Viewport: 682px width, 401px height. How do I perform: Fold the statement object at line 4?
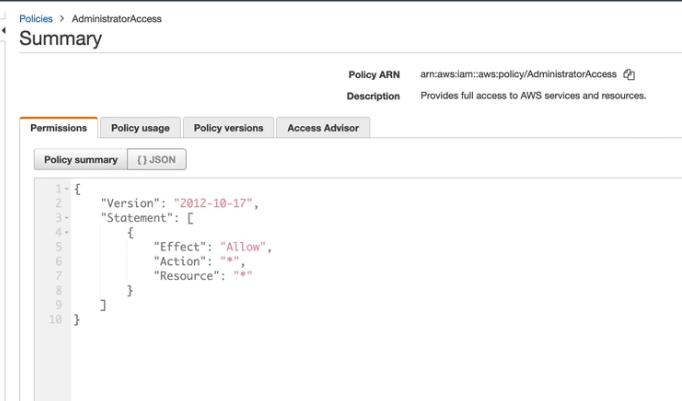coord(65,232)
